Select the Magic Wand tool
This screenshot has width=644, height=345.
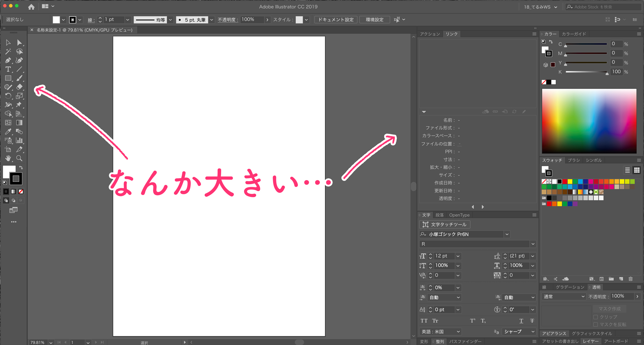[8, 51]
